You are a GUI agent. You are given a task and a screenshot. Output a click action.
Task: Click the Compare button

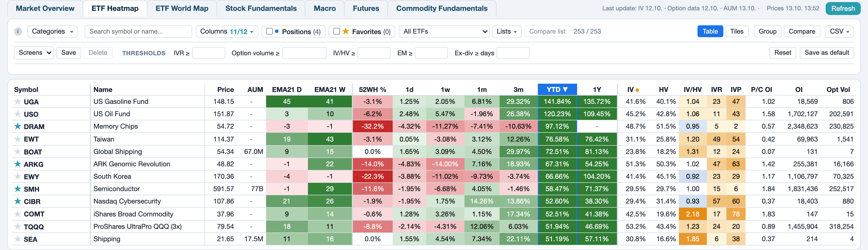point(802,31)
